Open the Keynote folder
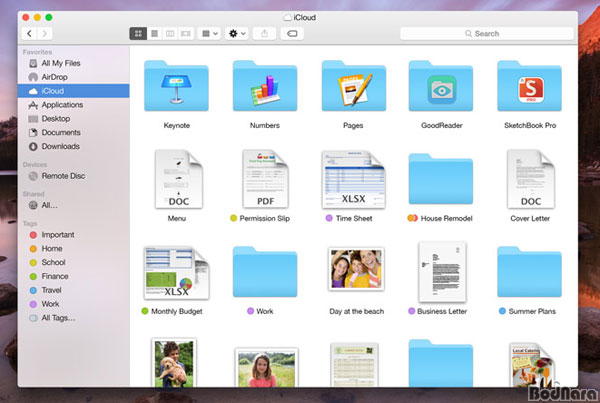600x403 pixels. (x=176, y=86)
